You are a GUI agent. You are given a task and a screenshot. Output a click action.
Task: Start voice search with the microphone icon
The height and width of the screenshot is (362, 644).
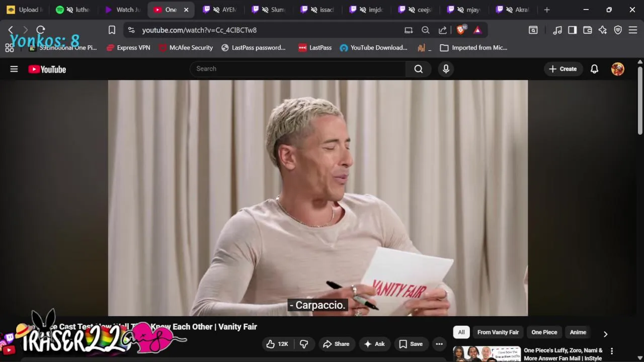click(x=446, y=69)
